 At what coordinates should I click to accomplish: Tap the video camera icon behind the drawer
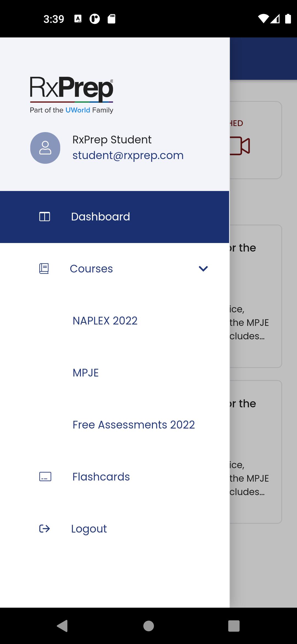click(240, 146)
